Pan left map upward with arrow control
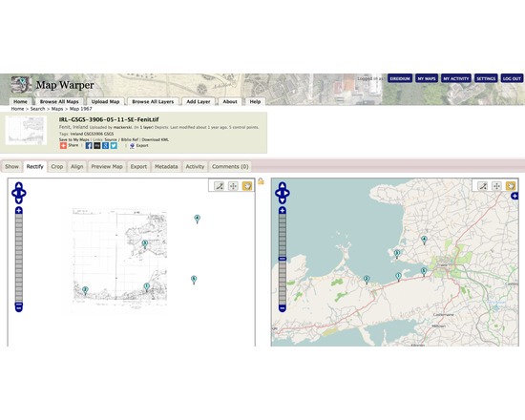The image size is (525, 420). pos(19,185)
